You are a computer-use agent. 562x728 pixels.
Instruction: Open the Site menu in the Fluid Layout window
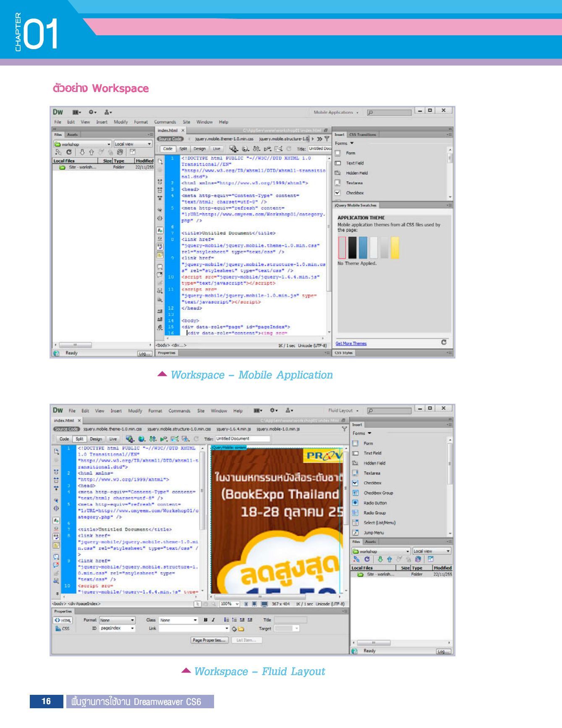click(x=201, y=411)
